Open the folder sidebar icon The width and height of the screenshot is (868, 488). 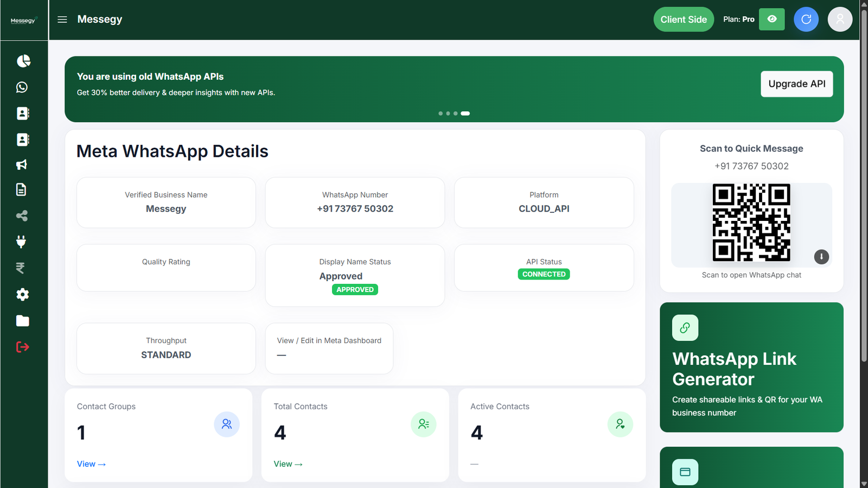point(22,321)
